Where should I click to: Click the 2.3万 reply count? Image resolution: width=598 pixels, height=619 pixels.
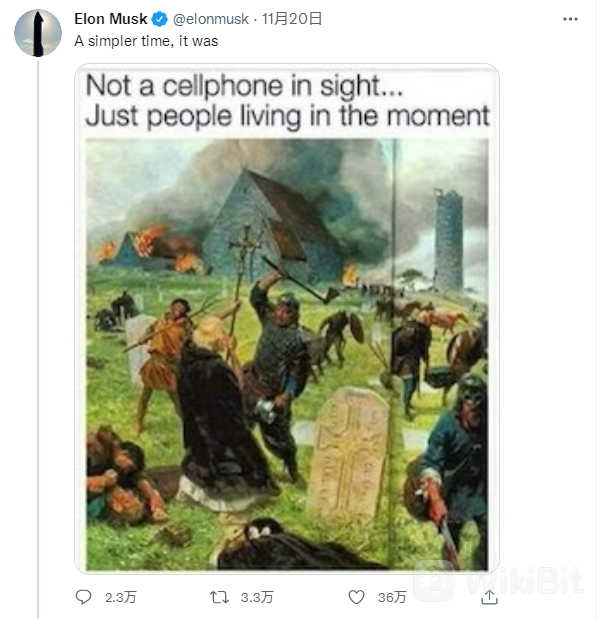point(120,597)
